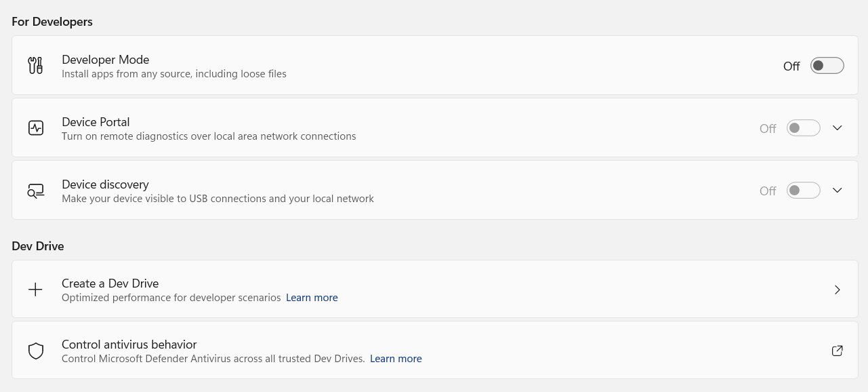
Task: Switch on the Device discovery toggle
Action: click(x=803, y=191)
